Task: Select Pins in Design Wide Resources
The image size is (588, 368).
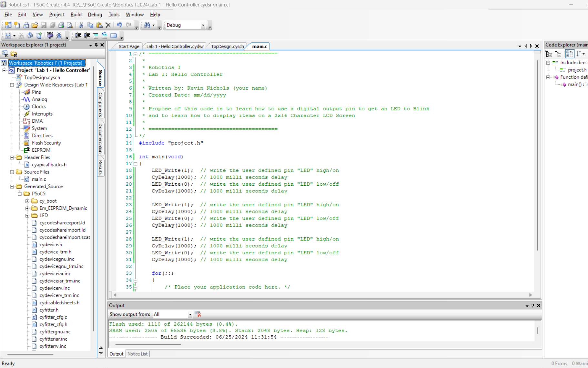Action: pos(36,92)
